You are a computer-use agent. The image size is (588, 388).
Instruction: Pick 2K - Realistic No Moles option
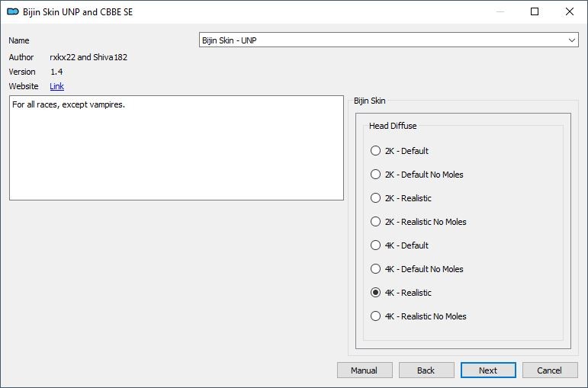[x=375, y=222]
